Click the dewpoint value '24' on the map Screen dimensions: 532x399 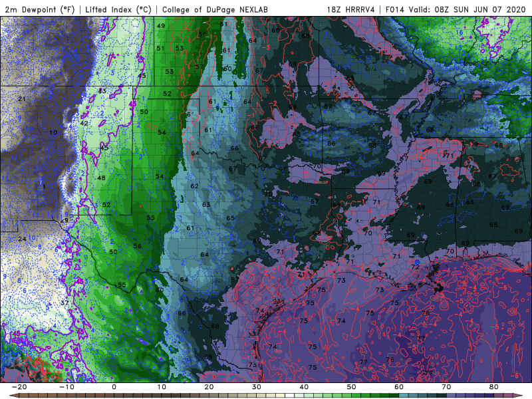pyautogui.click(x=23, y=239)
